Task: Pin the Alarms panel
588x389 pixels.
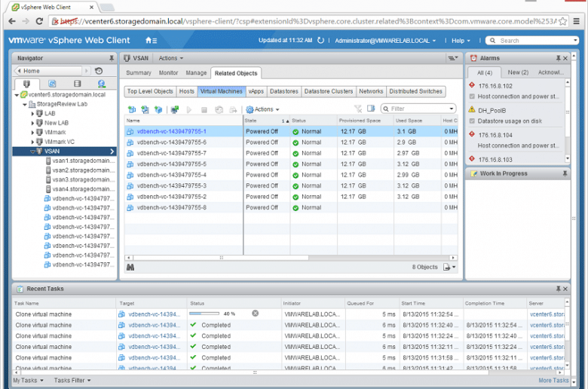Action: tap(558, 58)
